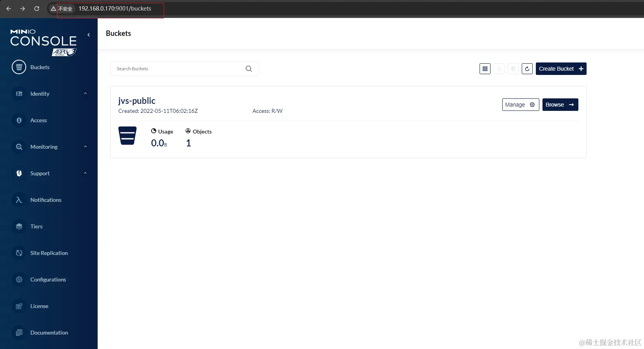Click the Tiers layers icon
The image size is (644, 349).
click(x=19, y=226)
